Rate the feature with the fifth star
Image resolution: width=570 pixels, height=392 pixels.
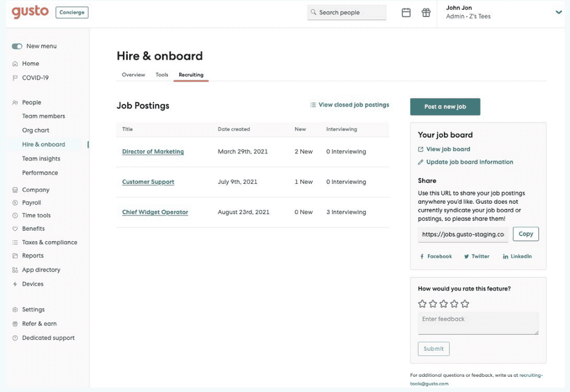point(465,303)
